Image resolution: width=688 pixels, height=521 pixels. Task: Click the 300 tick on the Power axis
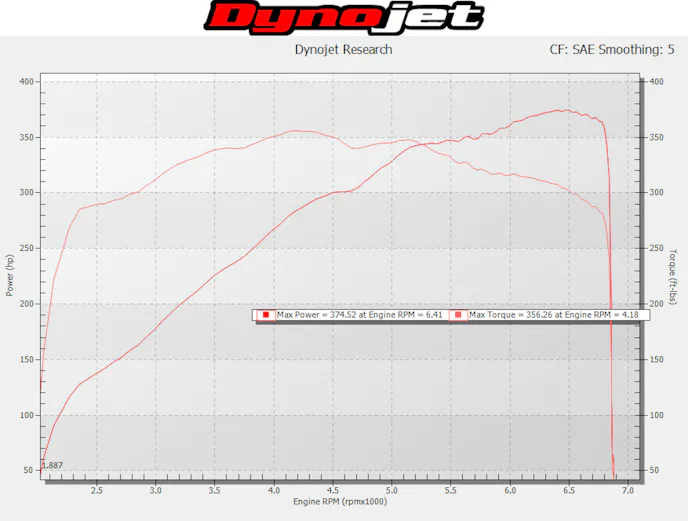pos(26,193)
